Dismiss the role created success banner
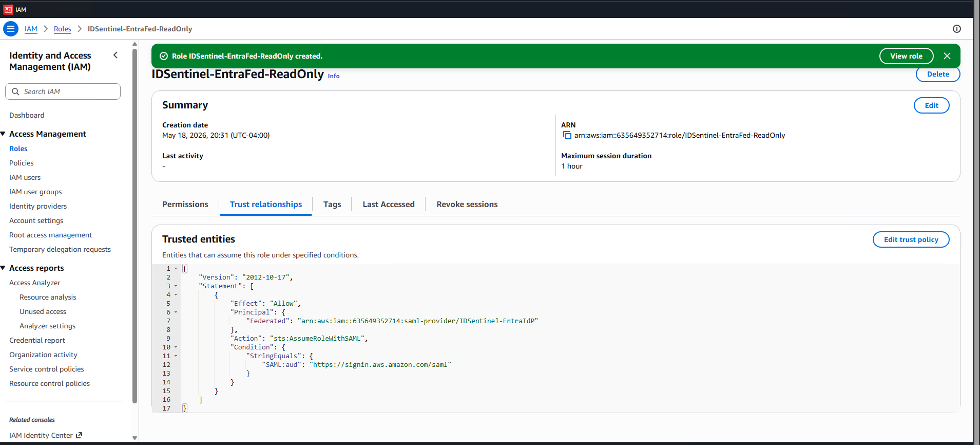980x445 pixels. [947, 56]
